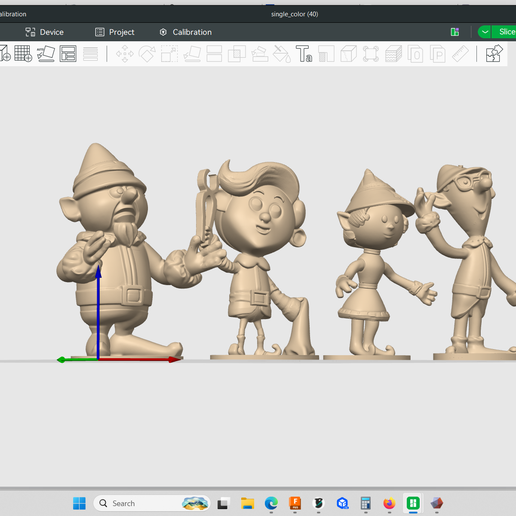Click the green Slice button

tap(505, 32)
